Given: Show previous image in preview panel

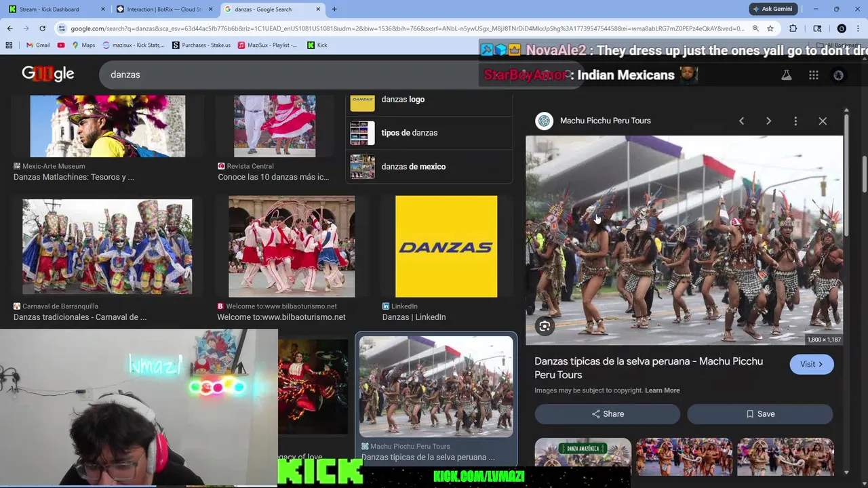Looking at the screenshot, I should (x=741, y=121).
